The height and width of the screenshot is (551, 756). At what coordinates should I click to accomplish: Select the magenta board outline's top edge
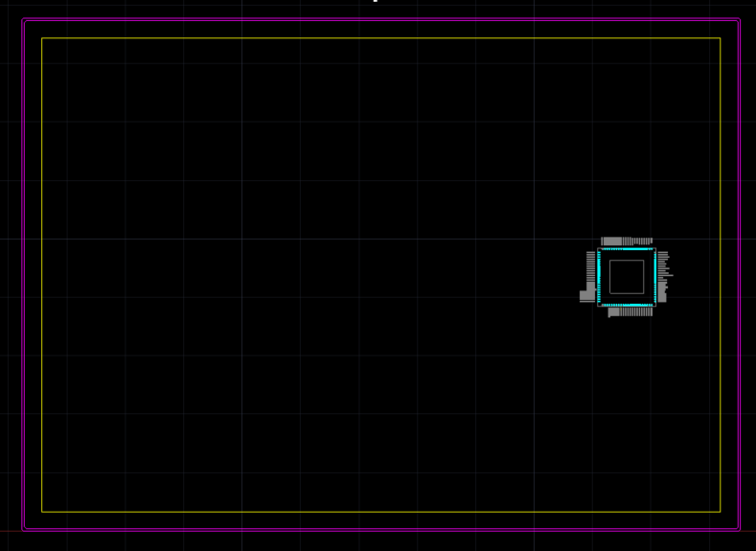tap(381, 19)
